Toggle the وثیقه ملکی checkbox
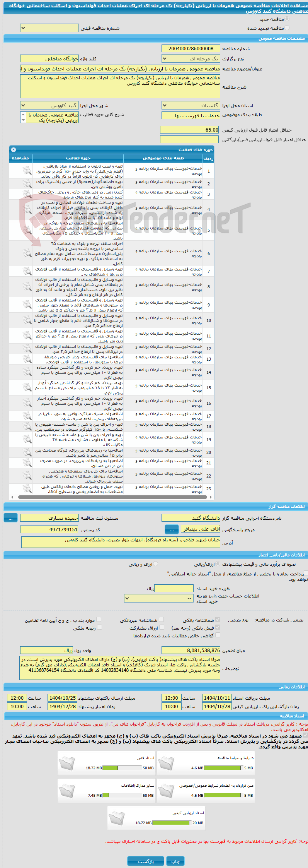This screenshot has height=868, width=308. click(x=99, y=627)
